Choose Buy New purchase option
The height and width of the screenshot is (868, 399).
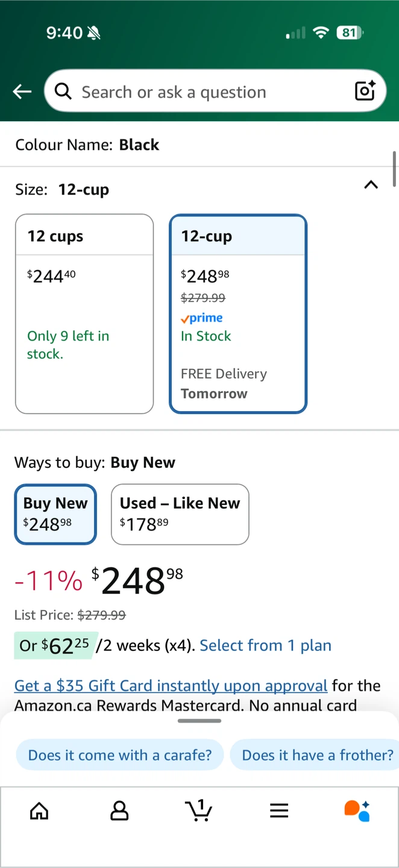coord(55,514)
